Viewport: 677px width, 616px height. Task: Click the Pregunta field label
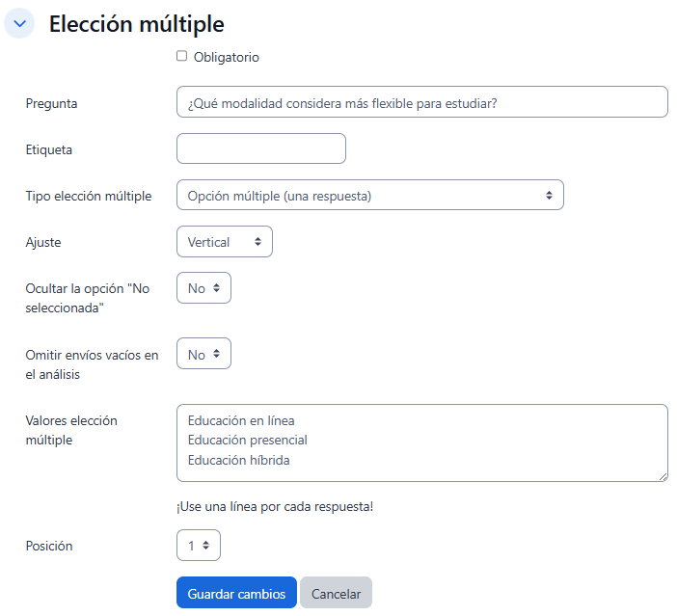click(x=51, y=103)
